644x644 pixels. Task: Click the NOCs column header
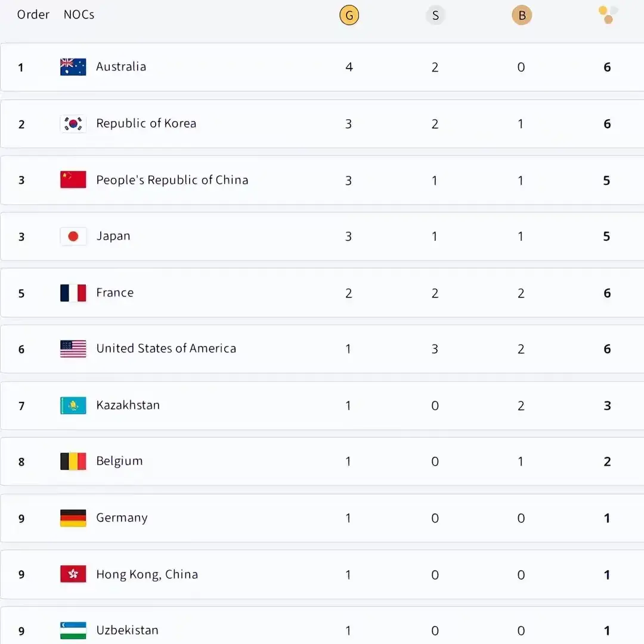click(x=79, y=14)
